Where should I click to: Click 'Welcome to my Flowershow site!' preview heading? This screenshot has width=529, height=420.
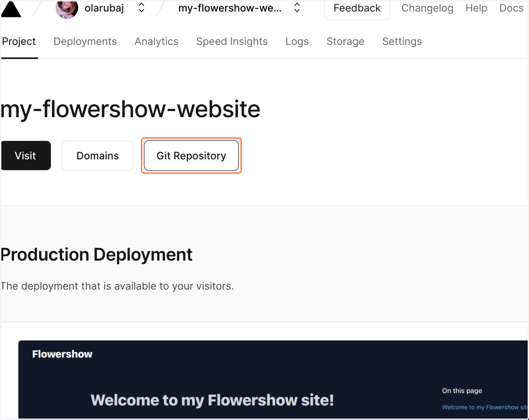tap(212, 400)
